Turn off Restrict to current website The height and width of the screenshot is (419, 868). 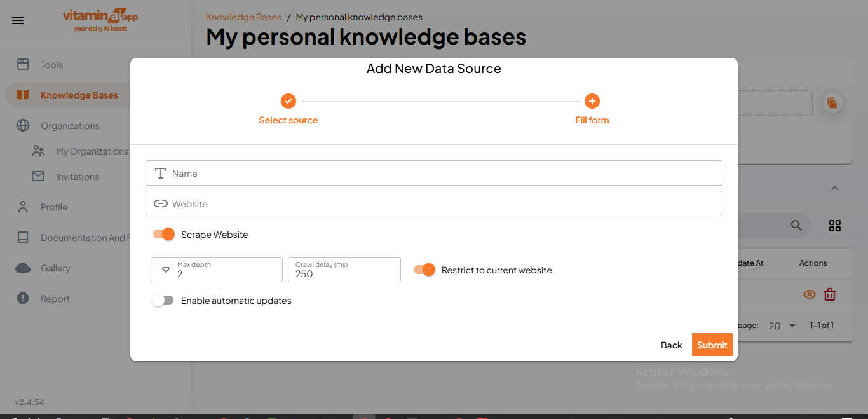(x=424, y=270)
